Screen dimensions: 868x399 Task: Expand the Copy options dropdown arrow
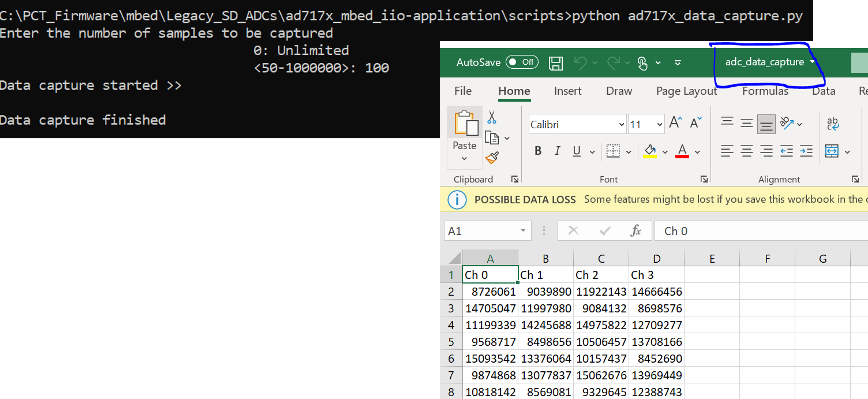point(507,138)
